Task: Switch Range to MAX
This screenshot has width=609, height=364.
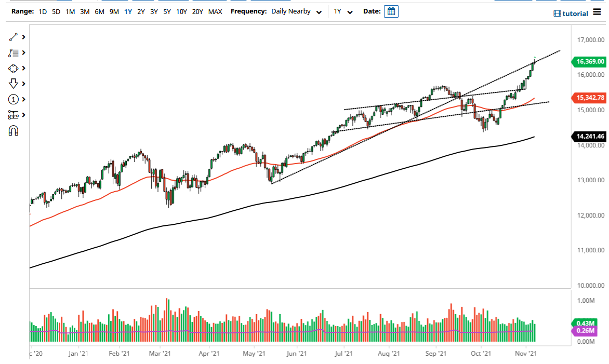Action: coord(215,11)
